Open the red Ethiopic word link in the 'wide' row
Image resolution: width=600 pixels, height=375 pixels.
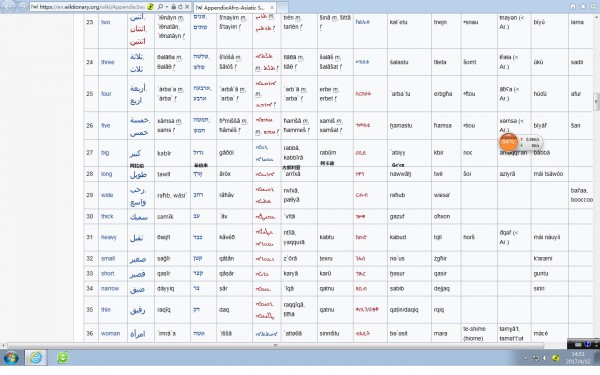(362, 195)
